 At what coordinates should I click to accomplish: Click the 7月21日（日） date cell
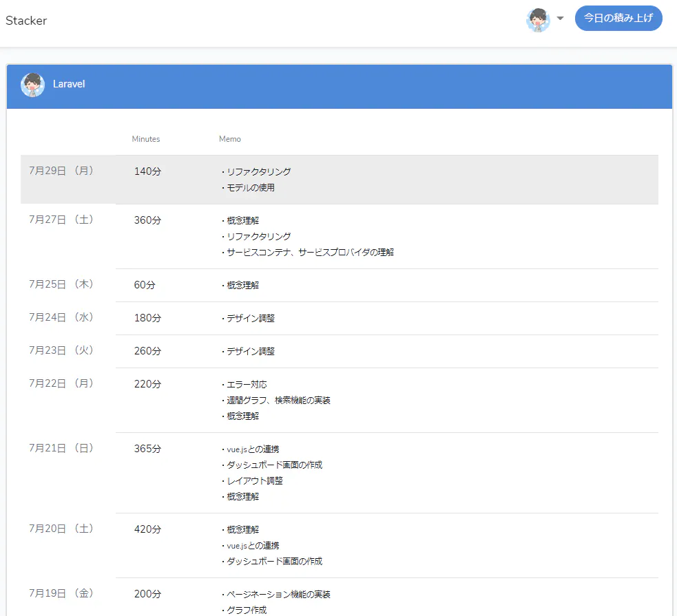61,448
